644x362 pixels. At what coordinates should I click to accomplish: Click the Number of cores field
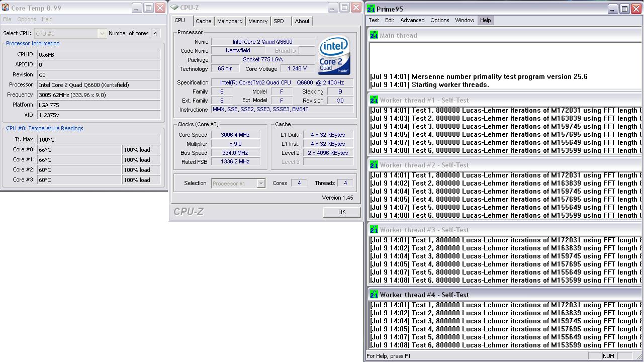coord(155,33)
